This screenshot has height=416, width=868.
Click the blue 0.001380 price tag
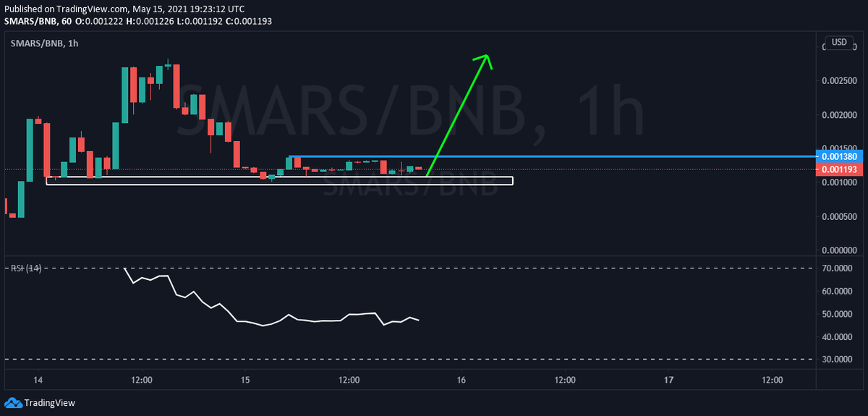[x=839, y=156]
